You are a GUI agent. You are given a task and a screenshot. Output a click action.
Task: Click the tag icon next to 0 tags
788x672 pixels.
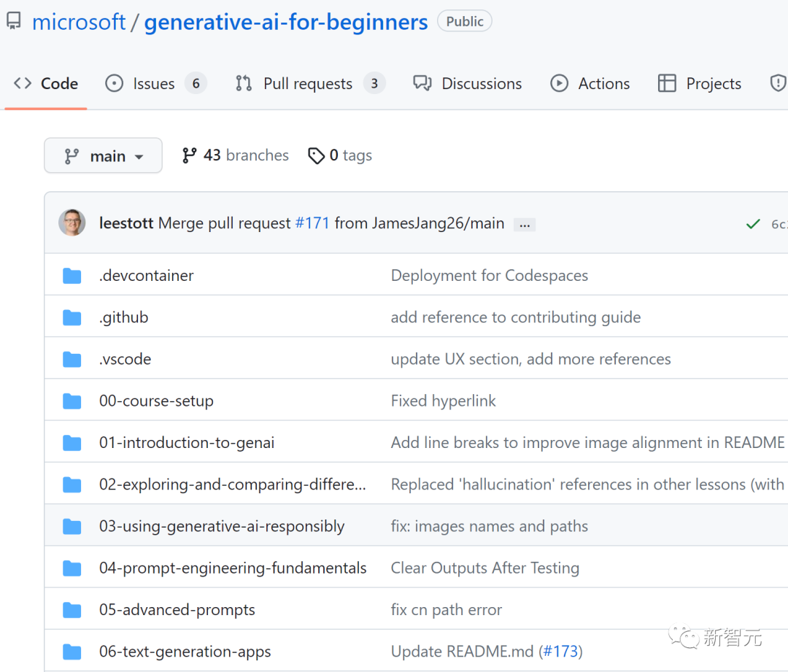click(316, 156)
